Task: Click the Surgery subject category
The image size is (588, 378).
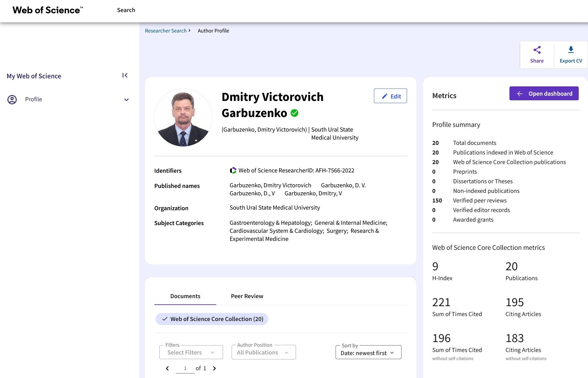Action: [x=337, y=231]
